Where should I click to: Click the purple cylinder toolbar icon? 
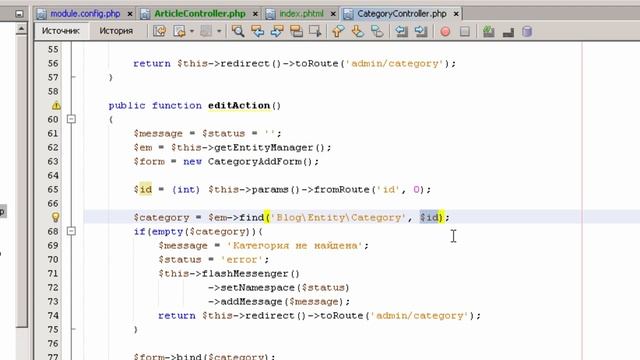coord(527,31)
